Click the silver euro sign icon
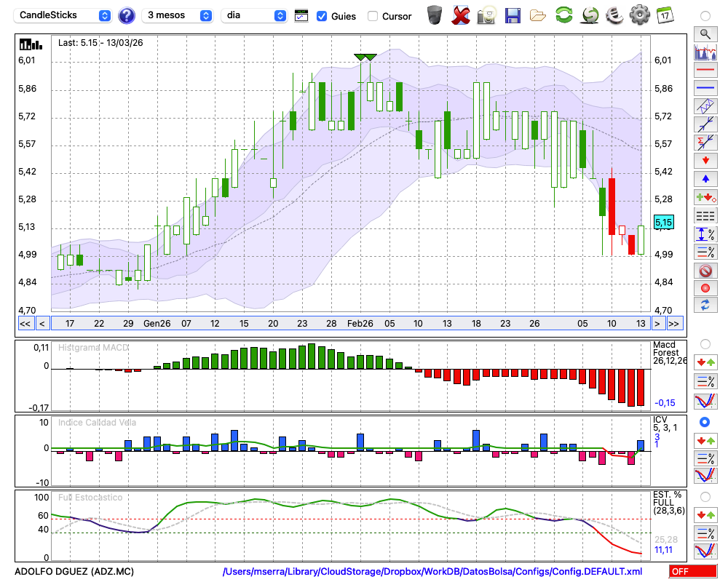 click(614, 15)
